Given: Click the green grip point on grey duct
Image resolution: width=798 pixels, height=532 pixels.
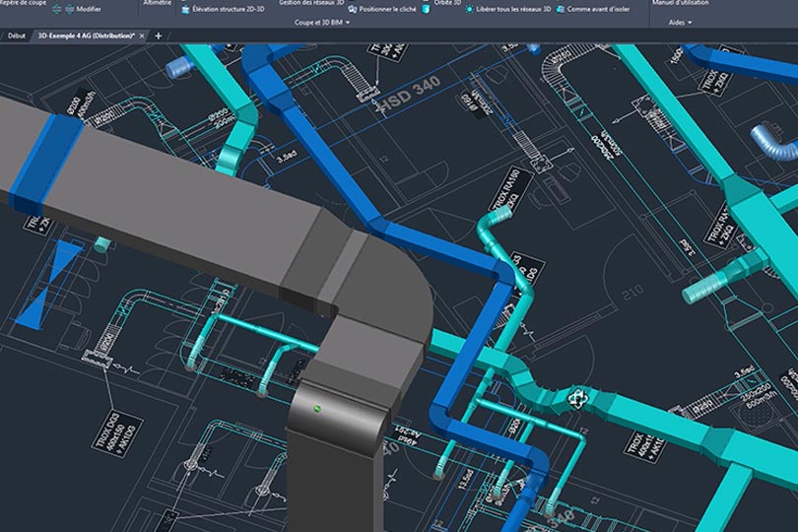Looking at the screenshot, I should click(x=316, y=407).
